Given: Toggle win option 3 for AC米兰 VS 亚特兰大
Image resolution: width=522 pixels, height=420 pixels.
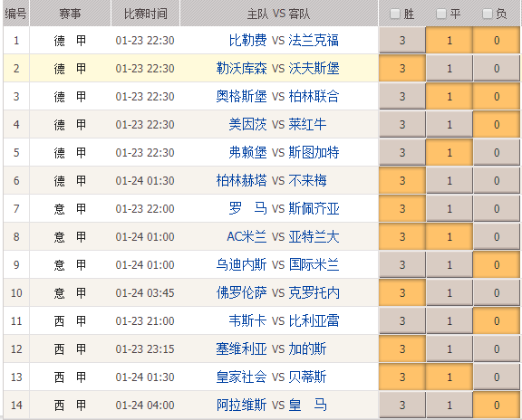Looking at the screenshot, I should pos(402,237).
